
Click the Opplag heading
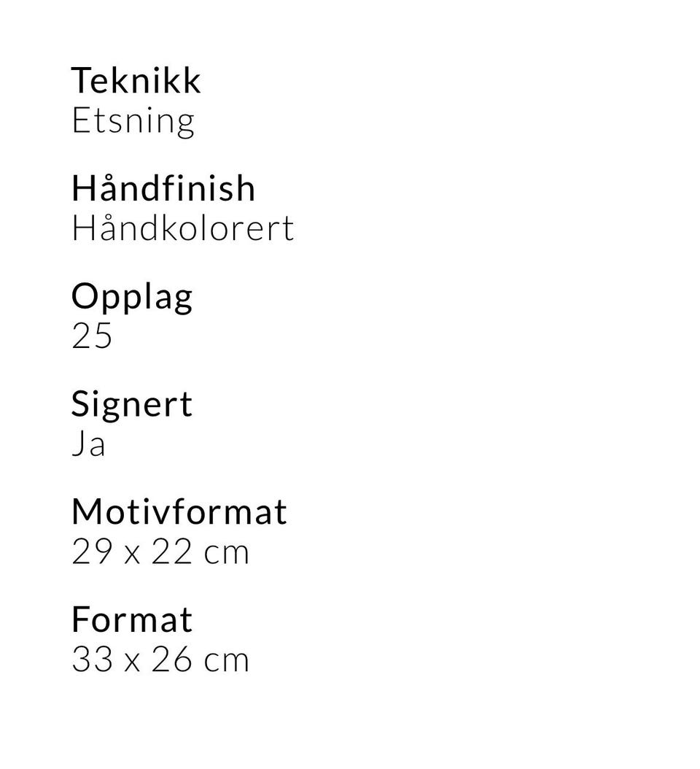pos(132,298)
